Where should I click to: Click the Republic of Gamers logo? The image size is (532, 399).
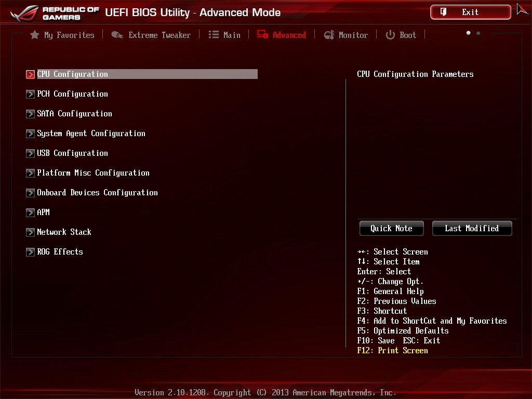click(x=52, y=11)
